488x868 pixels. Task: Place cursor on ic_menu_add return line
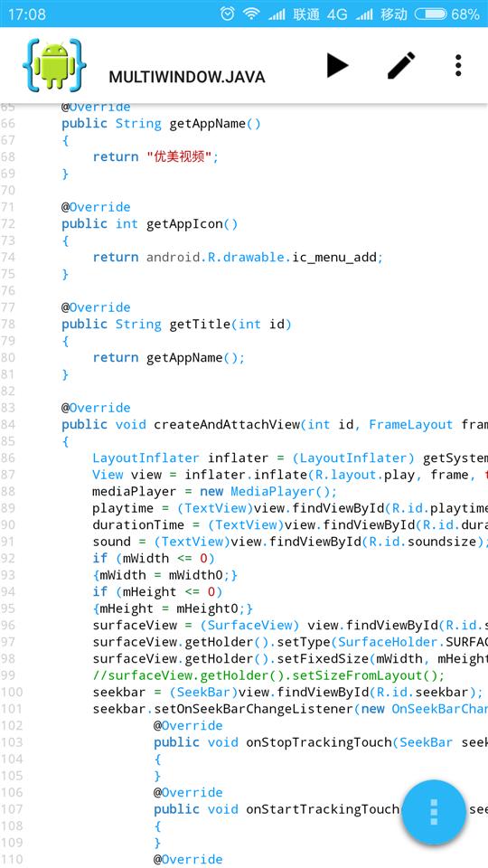(238, 257)
